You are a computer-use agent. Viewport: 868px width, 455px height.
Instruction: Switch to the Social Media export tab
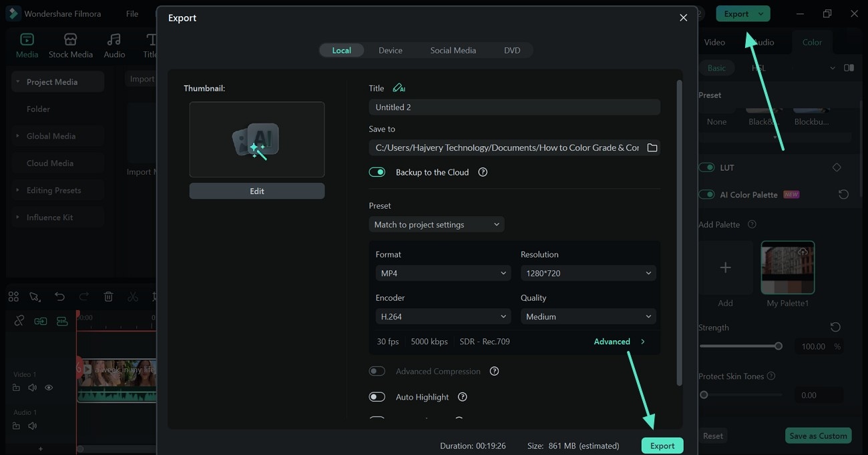[453, 50]
